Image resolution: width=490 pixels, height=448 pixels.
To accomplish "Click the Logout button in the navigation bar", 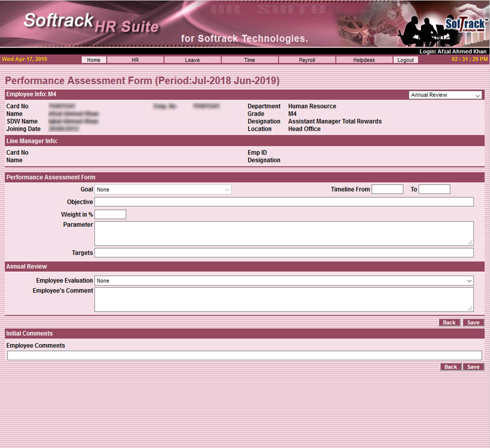I will 405,60.
